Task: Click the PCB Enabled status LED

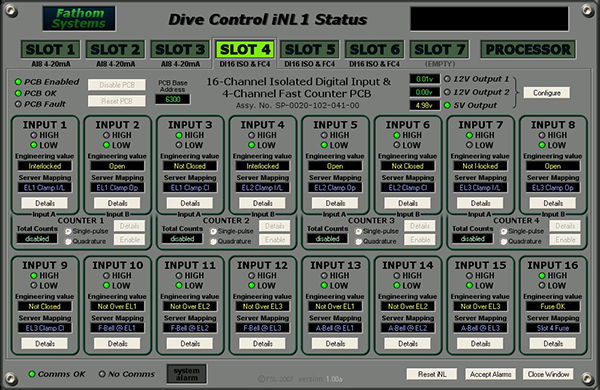Action: (x=18, y=82)
